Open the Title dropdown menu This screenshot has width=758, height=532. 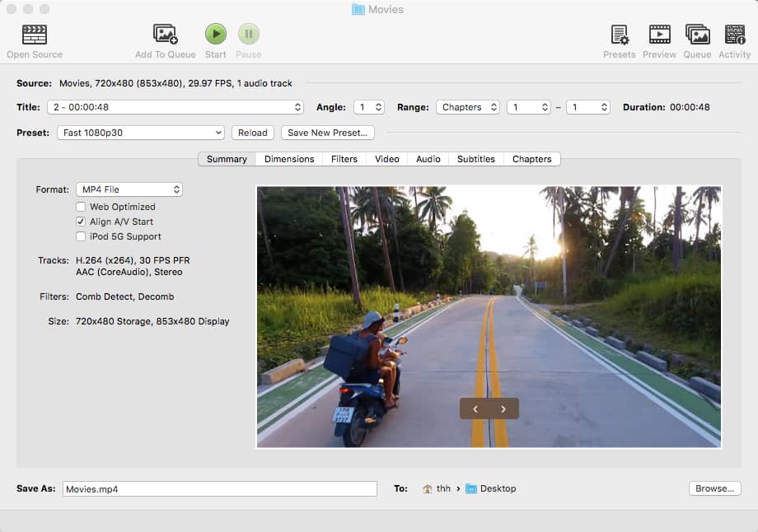[x=175, y=107]
